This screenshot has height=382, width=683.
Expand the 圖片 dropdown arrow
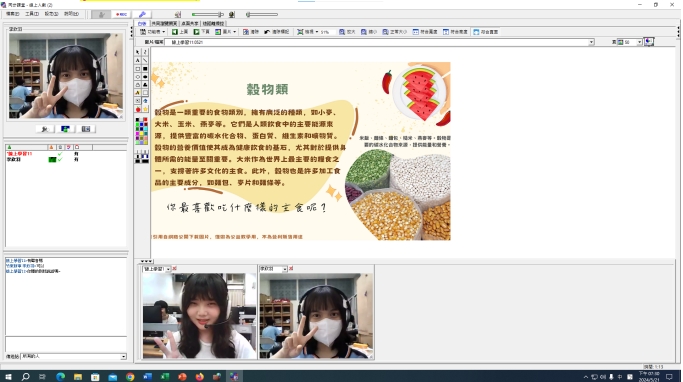[235, 32]
